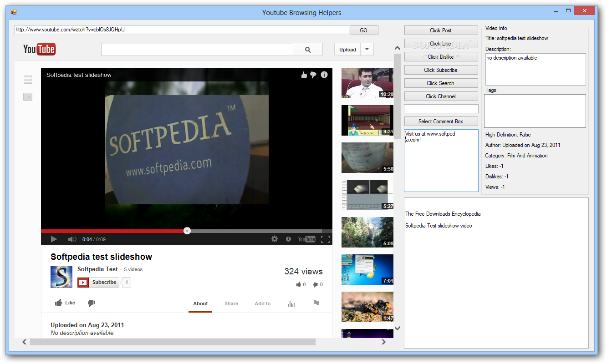Click the Click Search button
607x364 pixels.
pyautogui.click(x=441, y=83)
